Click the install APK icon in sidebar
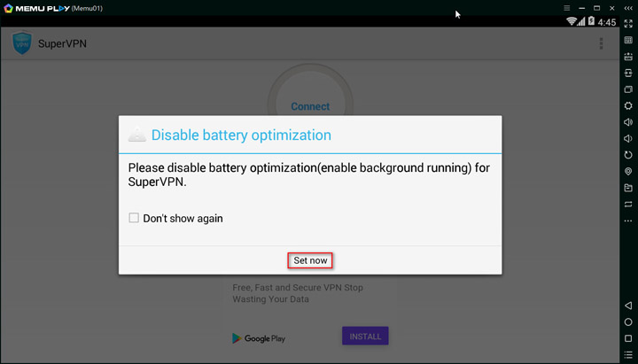This screenshot has height=364, width=638. [628, 57]
